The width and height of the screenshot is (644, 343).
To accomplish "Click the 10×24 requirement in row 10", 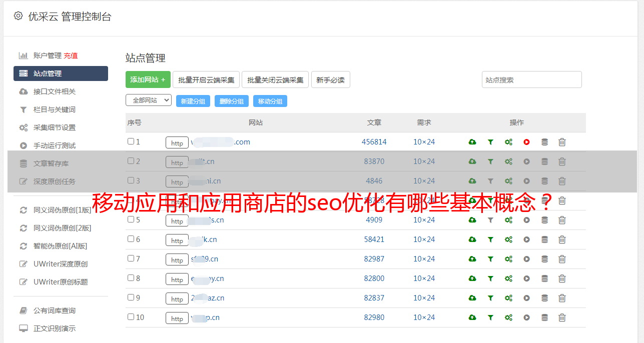I will 424,317.
